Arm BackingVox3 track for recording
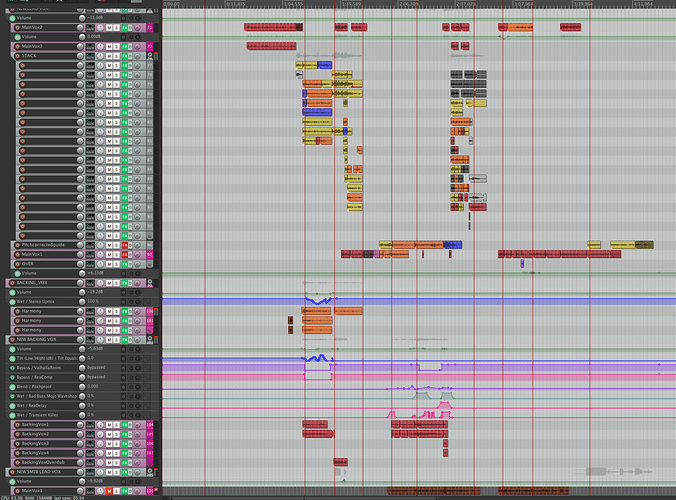 click(x=17, y=444)
